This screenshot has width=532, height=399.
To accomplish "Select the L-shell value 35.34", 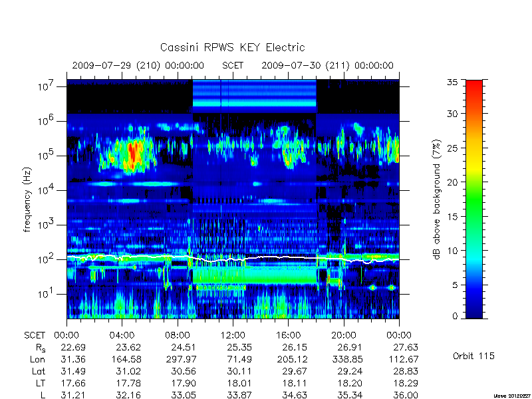I will pos(350,395).
